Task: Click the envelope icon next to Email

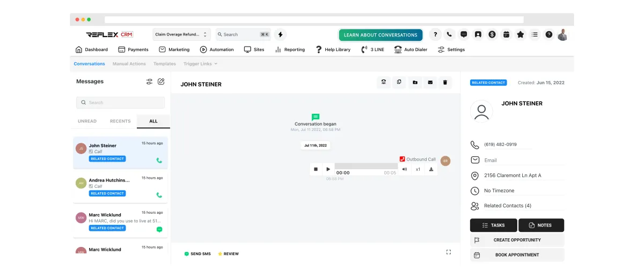Action: pyautogui.click(x=474, y=160)
